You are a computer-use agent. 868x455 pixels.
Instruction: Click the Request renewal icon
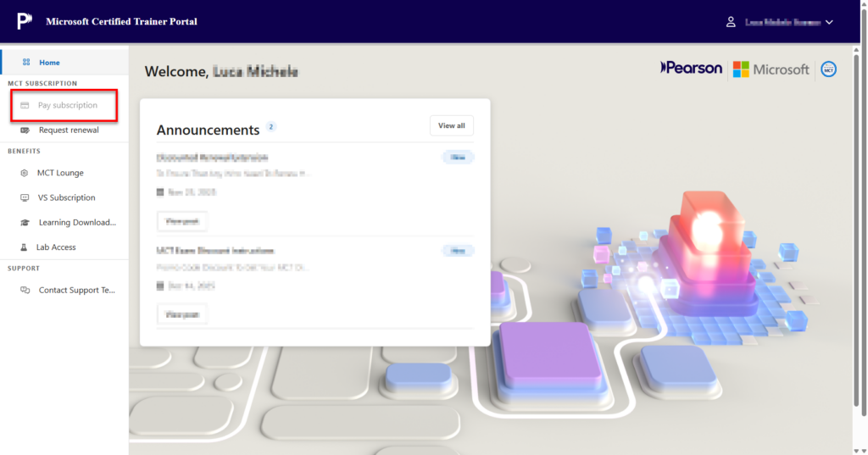pos(25,130)
